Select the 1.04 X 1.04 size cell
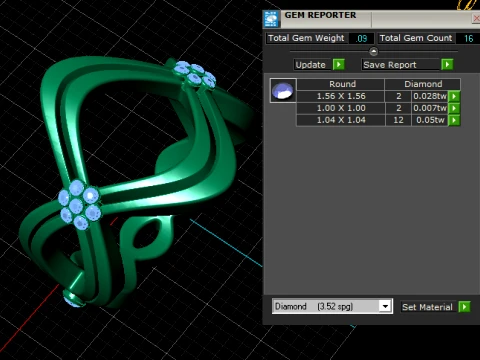The width and height of the screenshot is (480, 360). (341, 120)
